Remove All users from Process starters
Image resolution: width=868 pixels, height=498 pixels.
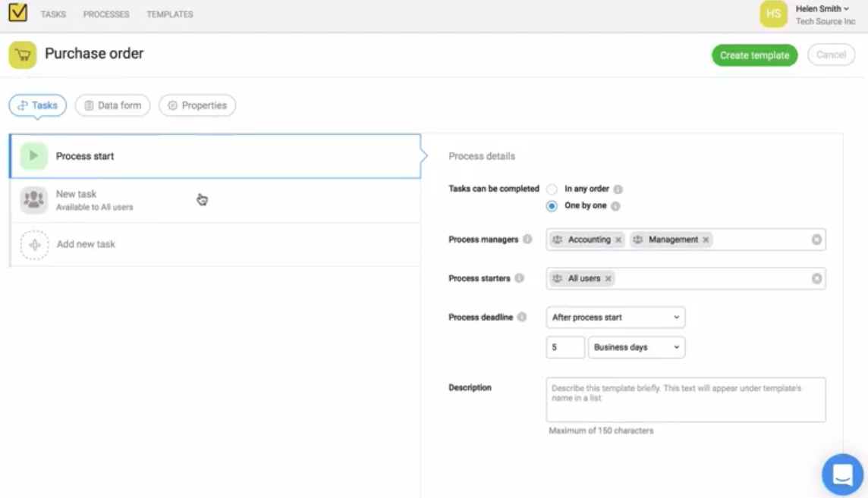[x=608, y=279]
